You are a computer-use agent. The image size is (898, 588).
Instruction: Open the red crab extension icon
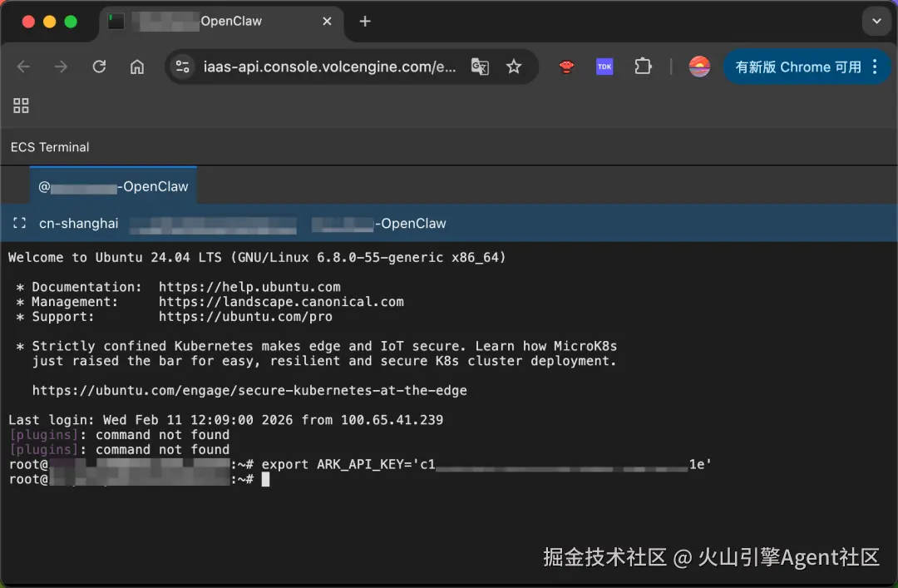566,67
